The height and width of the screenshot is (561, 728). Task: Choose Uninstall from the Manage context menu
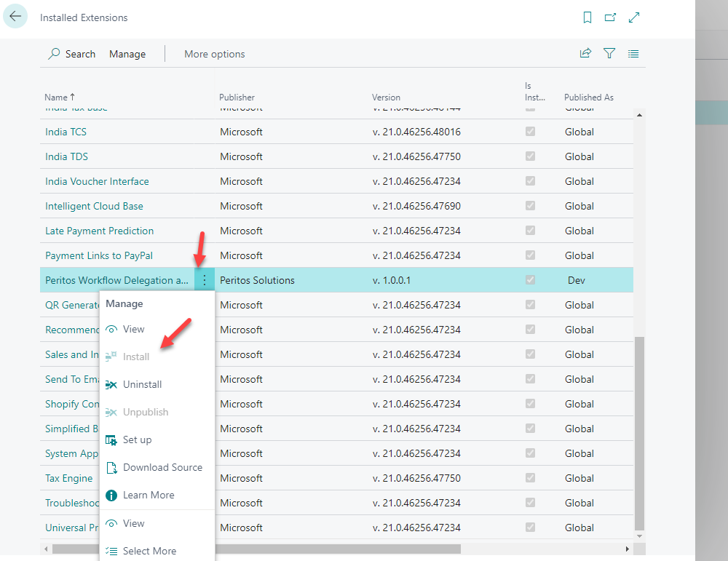[142, 384]
